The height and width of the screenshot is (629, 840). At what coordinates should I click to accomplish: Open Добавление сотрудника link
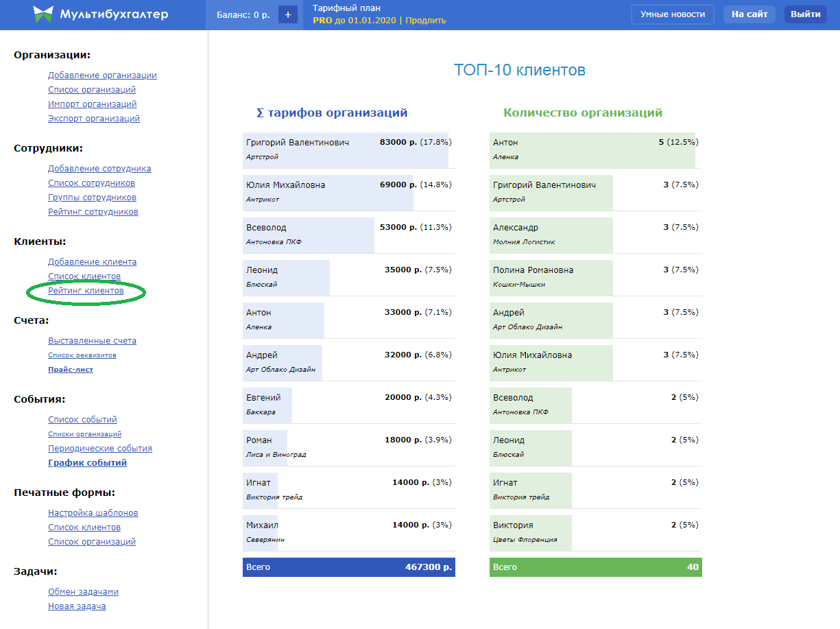(99, 169)
